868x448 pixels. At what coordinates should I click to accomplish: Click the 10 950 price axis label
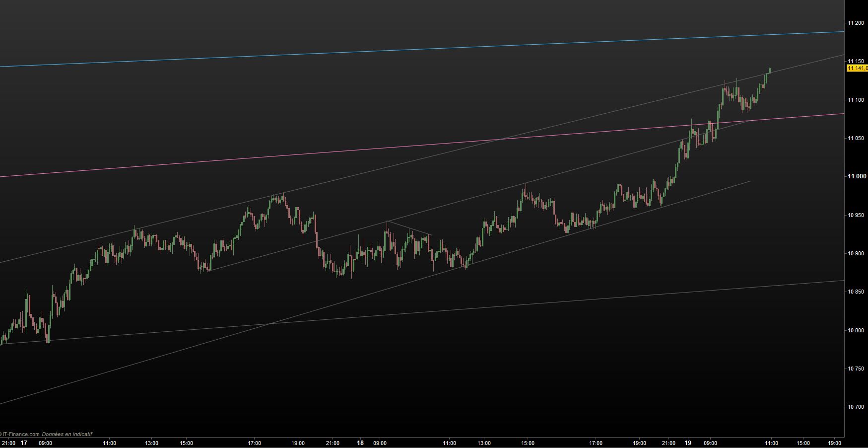(x=856, y=215)
